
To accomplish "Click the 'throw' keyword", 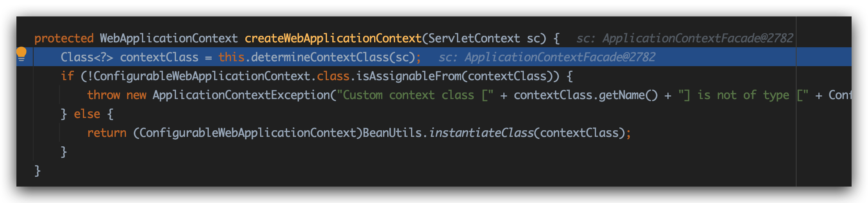I will [x=103, y=95].
